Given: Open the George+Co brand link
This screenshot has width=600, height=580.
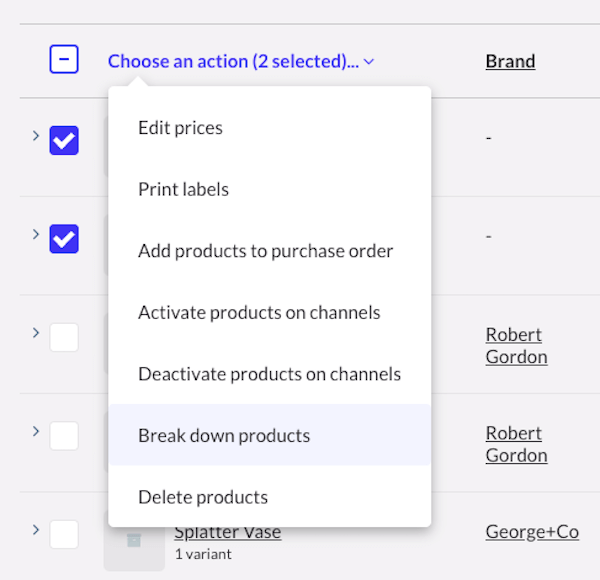Looking at the screenshot, I should click(532, 532).
